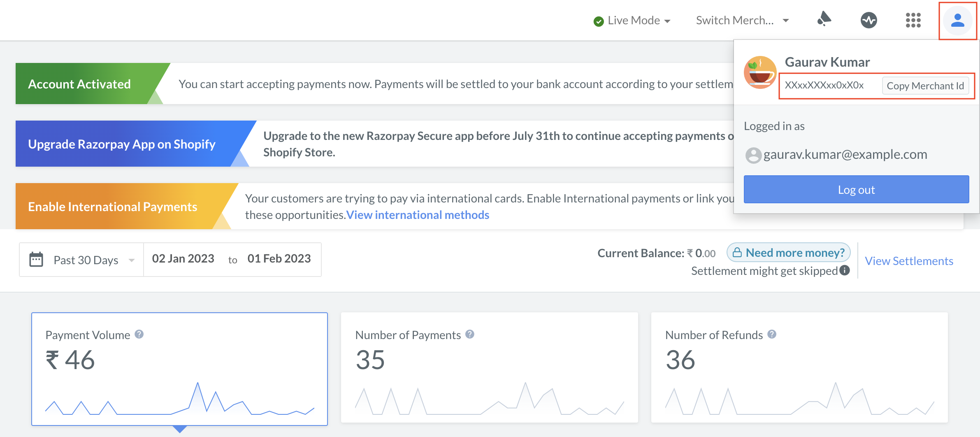The width and height of the screenshot is (980, 437).
Task: Click the Enable International Payments banner label
Action: click(x=113, y=207)
